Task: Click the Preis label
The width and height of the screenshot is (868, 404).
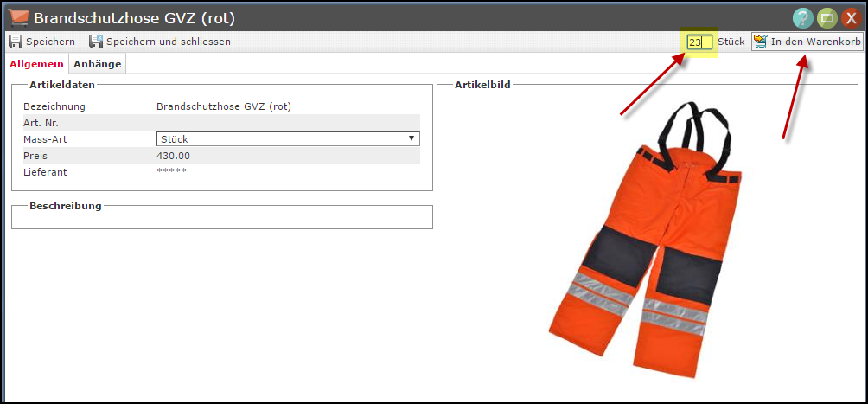Action: click(x=34, y=156)
